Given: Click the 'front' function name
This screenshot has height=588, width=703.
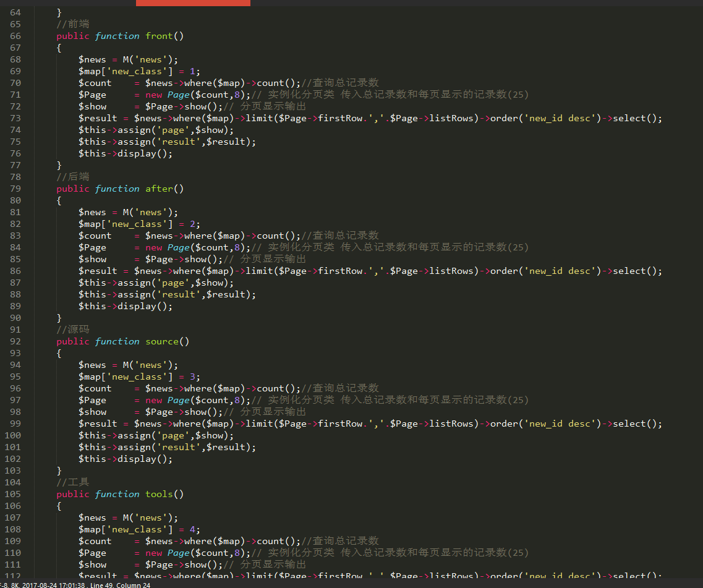Looking at the screenshot, I should (159, 36).
